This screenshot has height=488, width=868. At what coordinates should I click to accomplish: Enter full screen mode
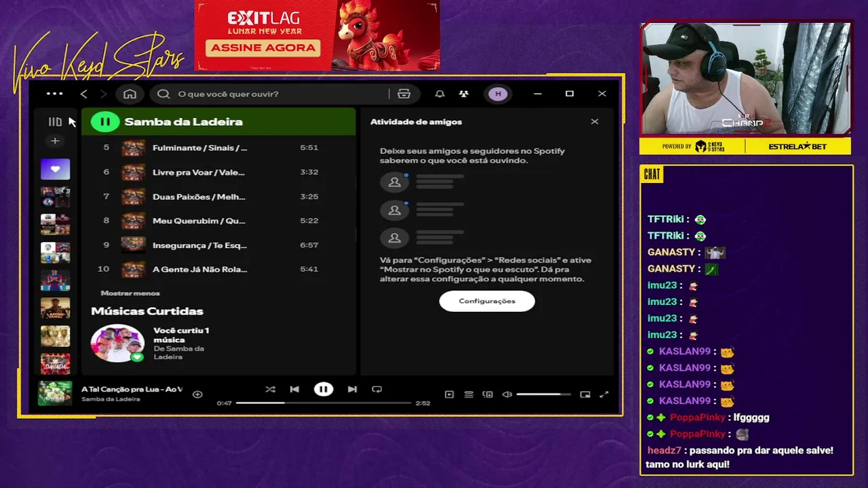[604, 394]
